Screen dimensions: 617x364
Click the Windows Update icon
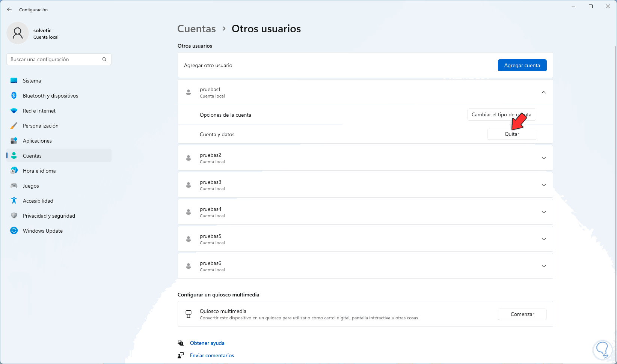tap(14, 231)
